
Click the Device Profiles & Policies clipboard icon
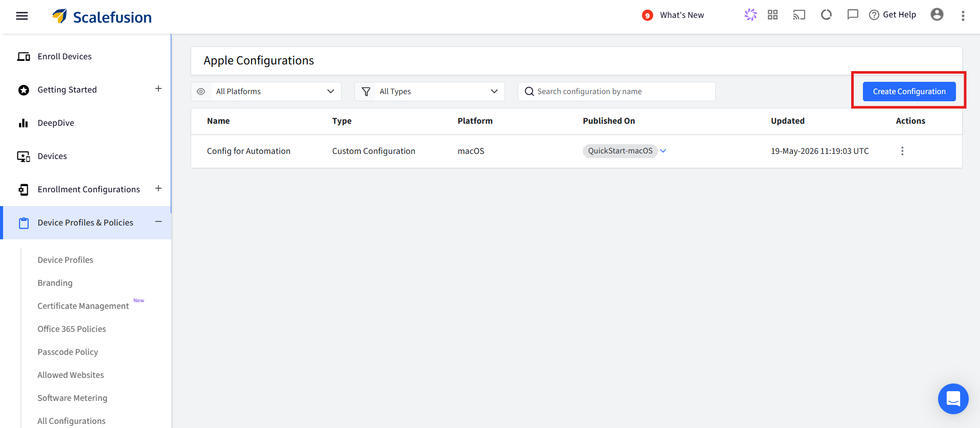point(24,223)
